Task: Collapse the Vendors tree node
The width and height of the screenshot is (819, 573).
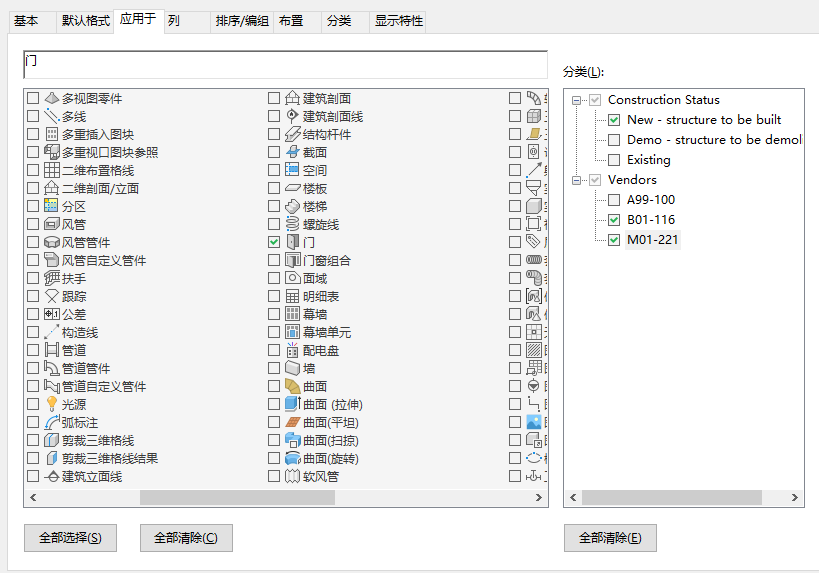Action: 577,180
